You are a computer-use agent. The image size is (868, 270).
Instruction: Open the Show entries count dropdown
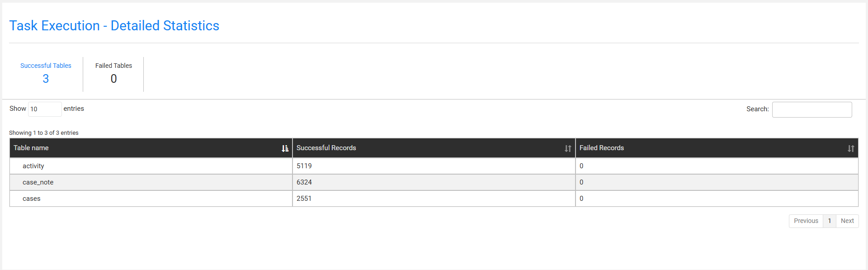[x=44, y=109]
